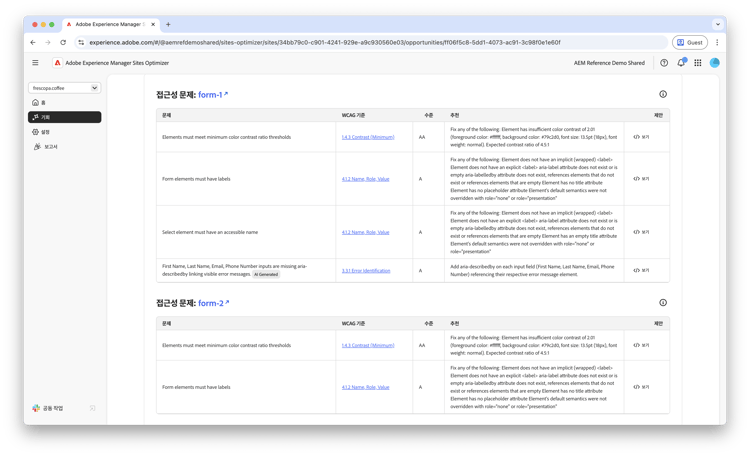Collapse the sidebar using the bottom arrow icon
750x456 pixels.
click(x=92, y=408)
